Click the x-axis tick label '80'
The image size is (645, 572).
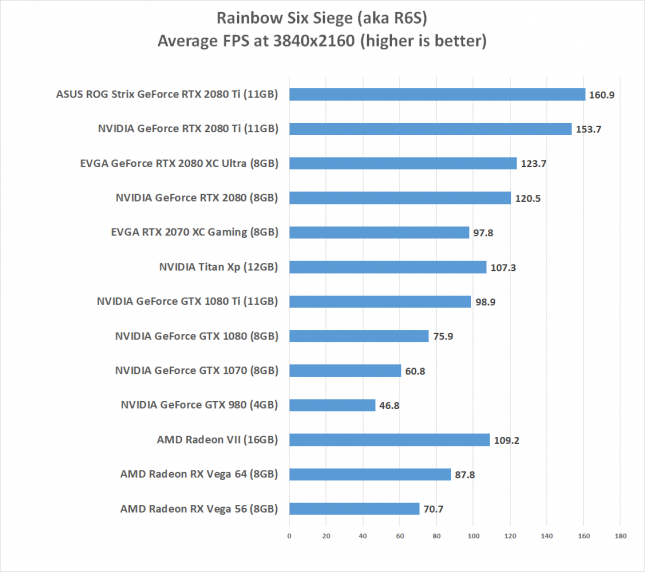click(x=436, y=536)
